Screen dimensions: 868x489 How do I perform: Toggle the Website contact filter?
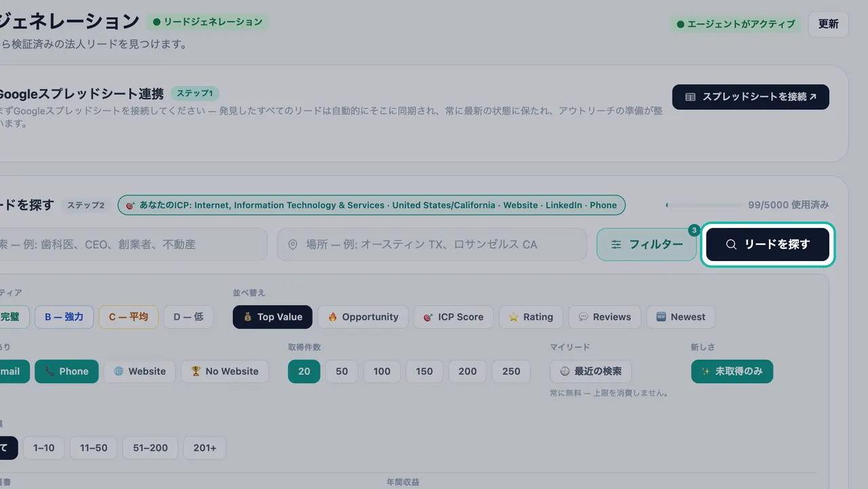pyautogui.click(x=140, y=371)
